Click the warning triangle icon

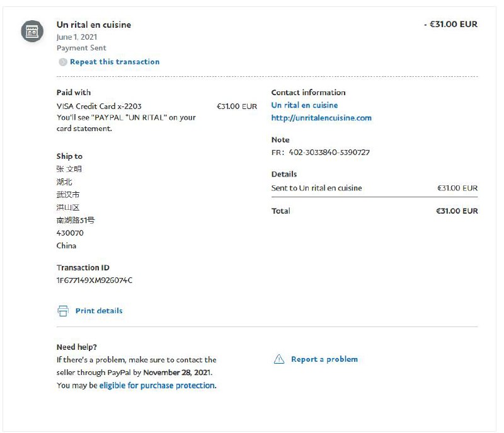coord(279,359)
